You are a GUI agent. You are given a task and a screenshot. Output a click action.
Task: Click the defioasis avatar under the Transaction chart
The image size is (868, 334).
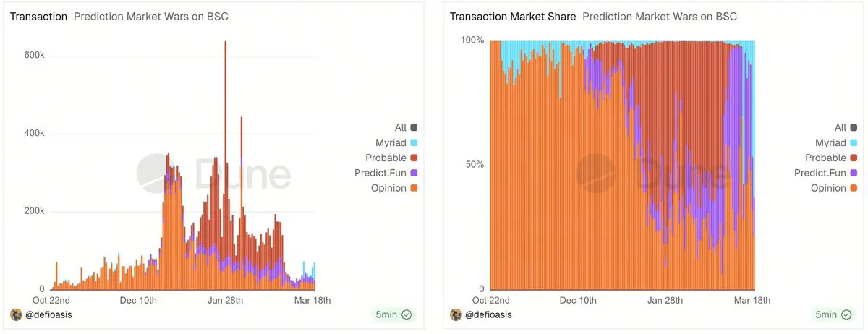pos(16,314)
